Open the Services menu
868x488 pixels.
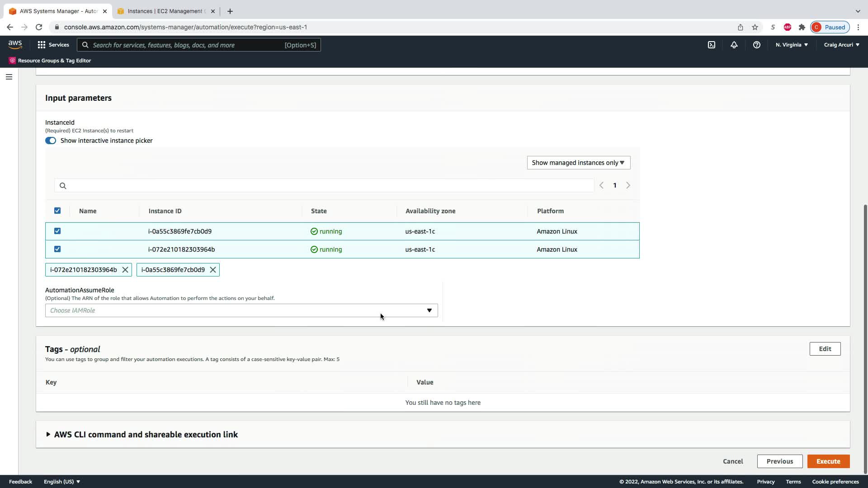point(53,45)
